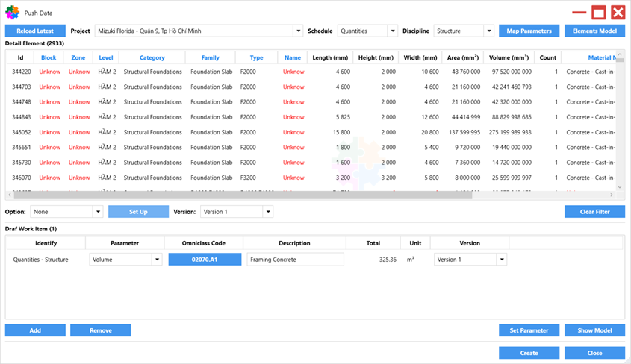Screen dimensions: 631x364
Task: Open the Version 1 filter dropdown
Action: (268, 212)
